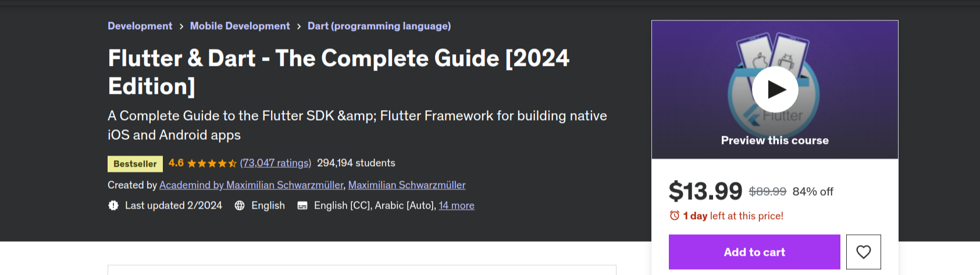Screen dimensions: 980x275
Task: Click the five-star rating icons
Action: click(x=212, y=164)
